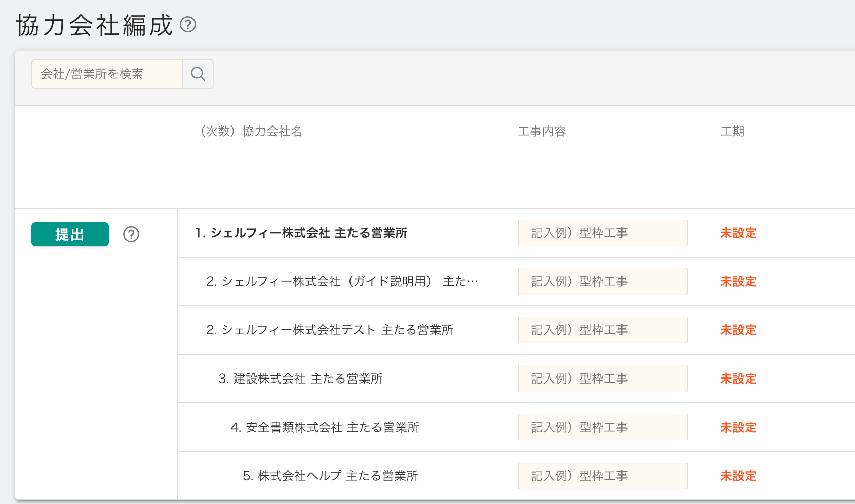The height and width of the screenshot is (504, 855).
Task: Open 未設定 工期 link for first-tier シェルフィー株式会社
Action: (738, 233)
